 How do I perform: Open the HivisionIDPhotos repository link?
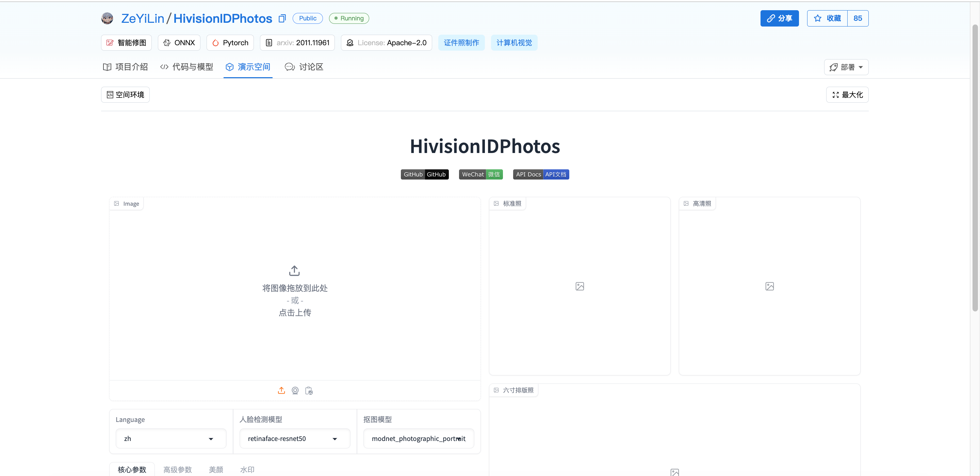[223, 18]
